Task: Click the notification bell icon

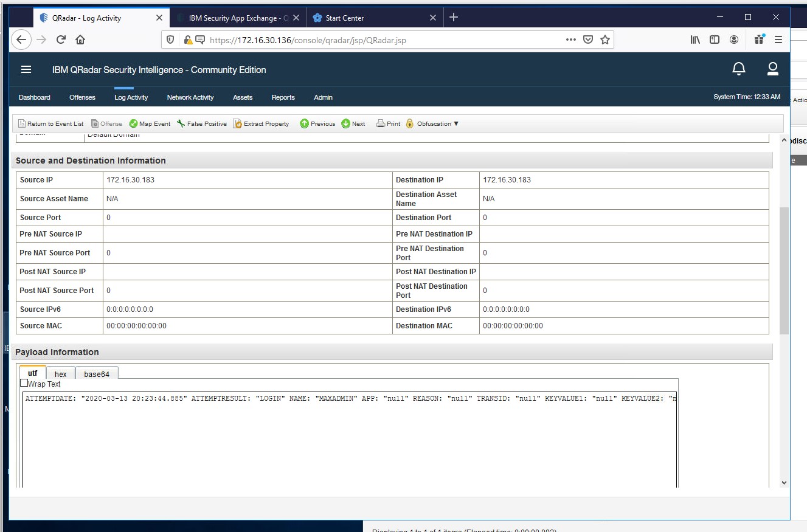Action: (x=738, y=69)
